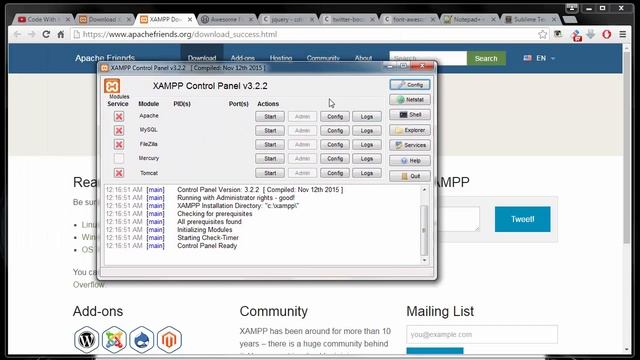Open FileZilla Config dropdown
Viewport: 640px width, 360px height.
[x=335, y=144]
